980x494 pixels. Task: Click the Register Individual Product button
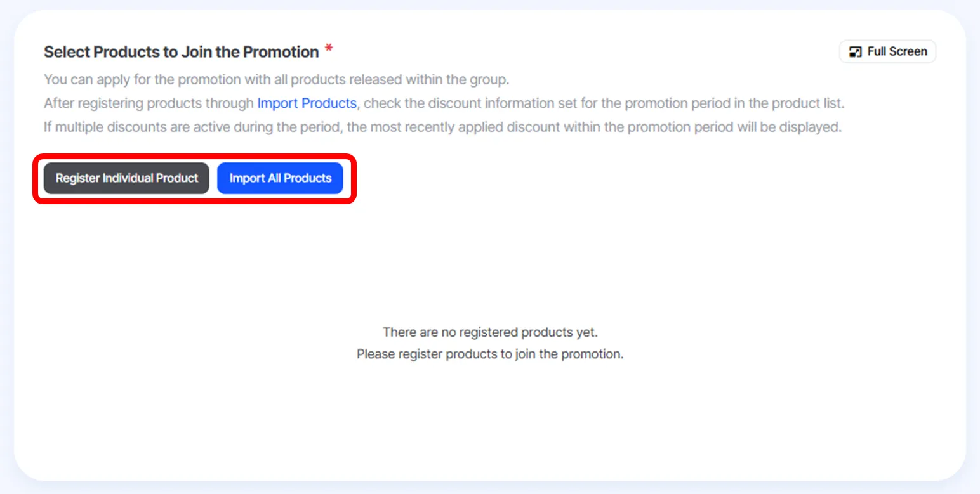click(126, 178)
